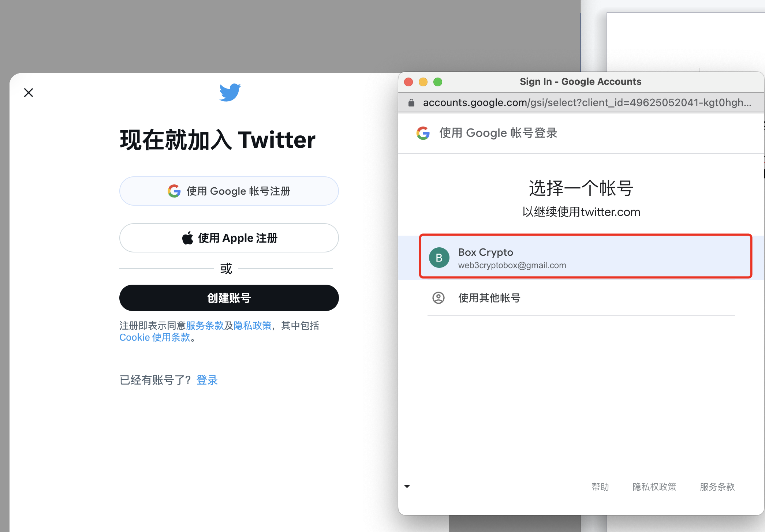Open the Google footer 服务条款 link
The image size is (765, 532).
tap(717, 487)
